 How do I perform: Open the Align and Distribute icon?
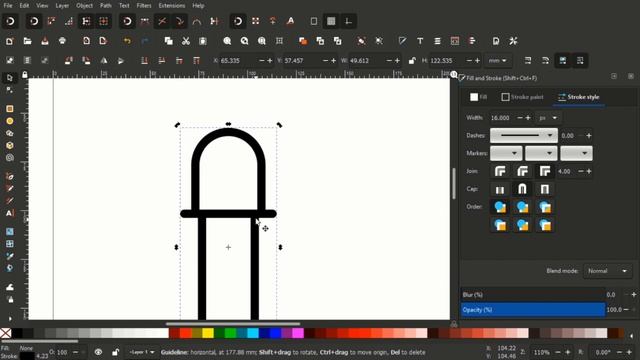point(472,41)
